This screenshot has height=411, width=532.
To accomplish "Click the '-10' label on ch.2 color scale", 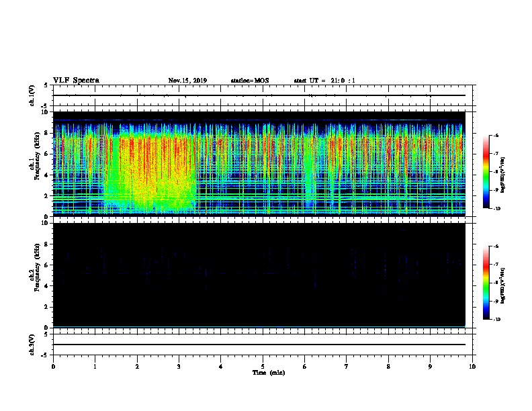I will pos(496,320).
